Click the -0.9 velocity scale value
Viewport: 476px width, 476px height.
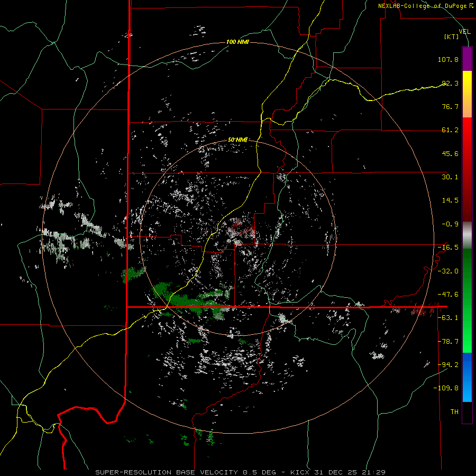click(450, 224)
